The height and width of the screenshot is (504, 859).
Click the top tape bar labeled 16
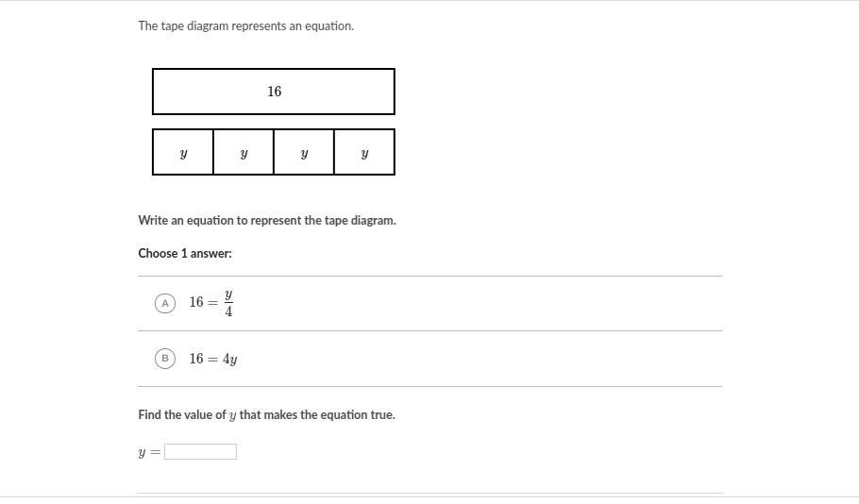pyautogui.click(x=274, y=92)
